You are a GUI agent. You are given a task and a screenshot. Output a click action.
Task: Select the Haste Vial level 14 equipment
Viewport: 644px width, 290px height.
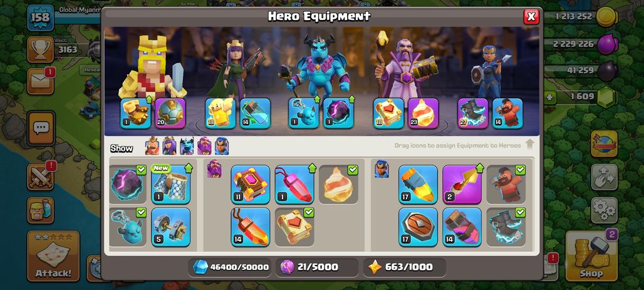tap(255, 113)
